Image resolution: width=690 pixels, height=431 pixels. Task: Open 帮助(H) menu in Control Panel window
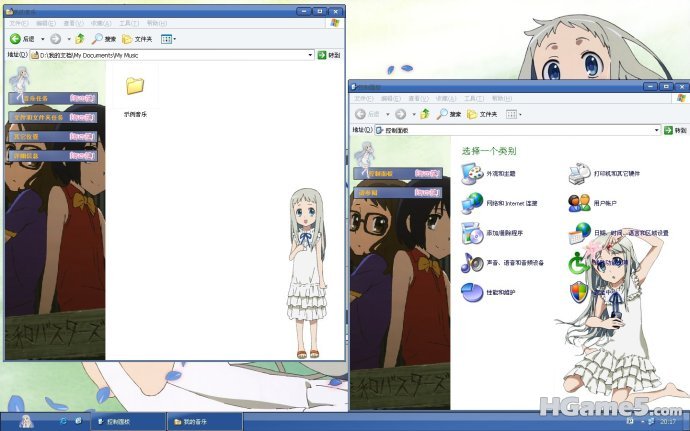(x=501, y=98)
